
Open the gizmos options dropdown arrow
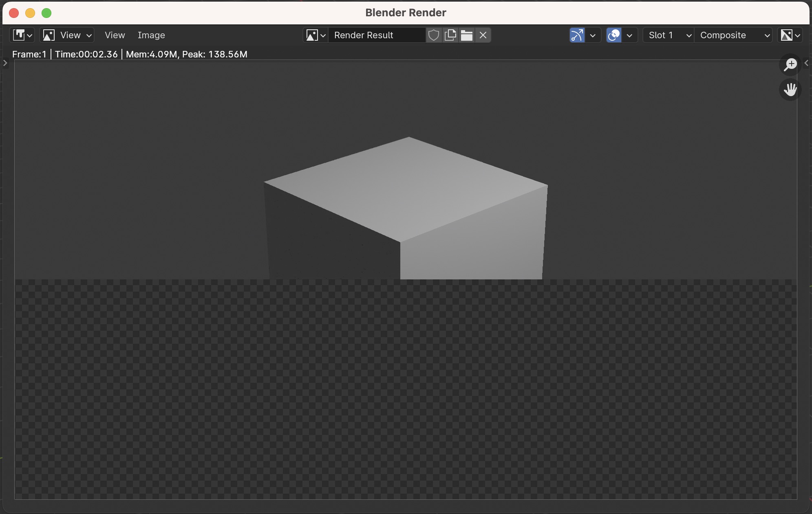pos(593,35)
